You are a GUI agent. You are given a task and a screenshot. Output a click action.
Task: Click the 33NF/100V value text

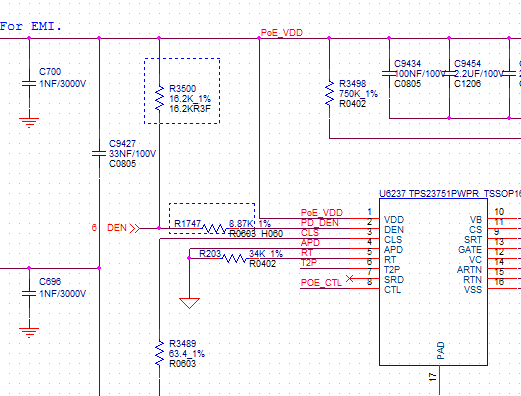[x=132, y=153]
